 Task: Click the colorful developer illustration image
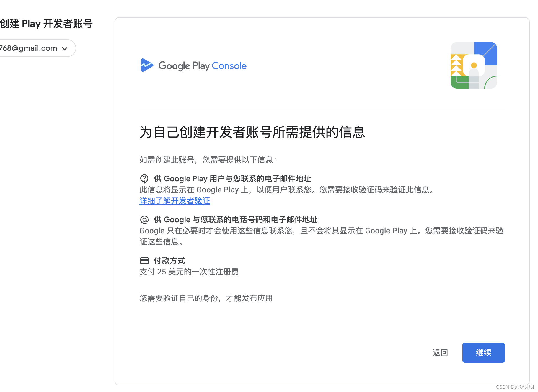[x=474, y=65]
